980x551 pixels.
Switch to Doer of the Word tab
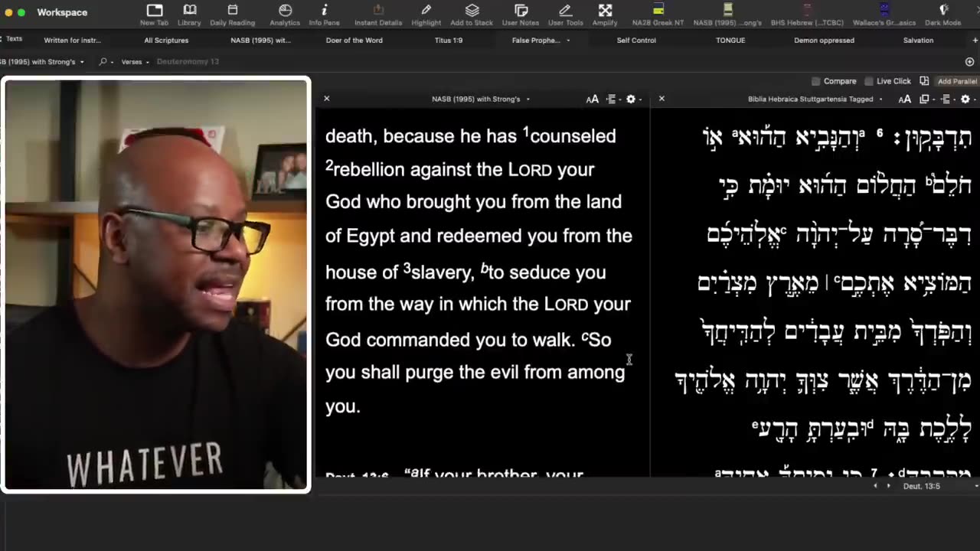[x=354, y=40]
